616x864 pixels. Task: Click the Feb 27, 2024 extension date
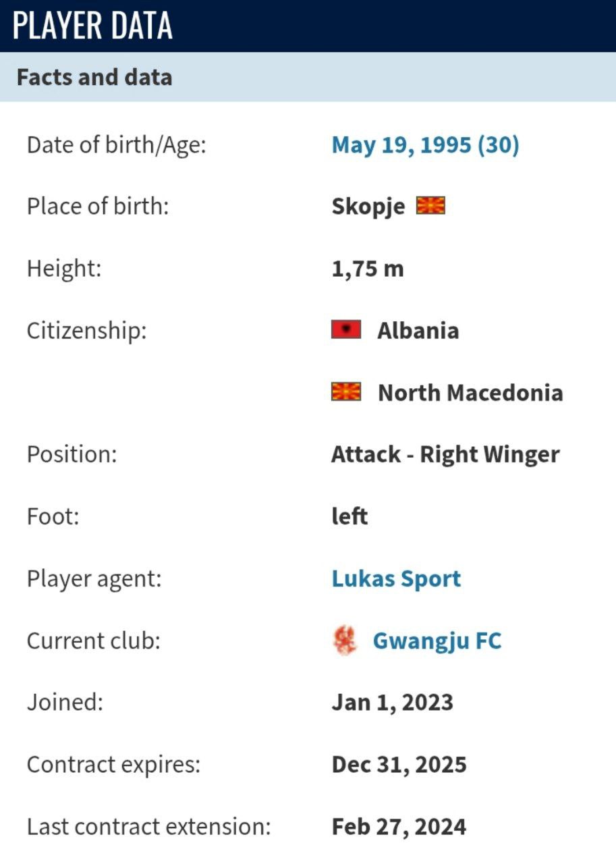click(x=399, y=827)
